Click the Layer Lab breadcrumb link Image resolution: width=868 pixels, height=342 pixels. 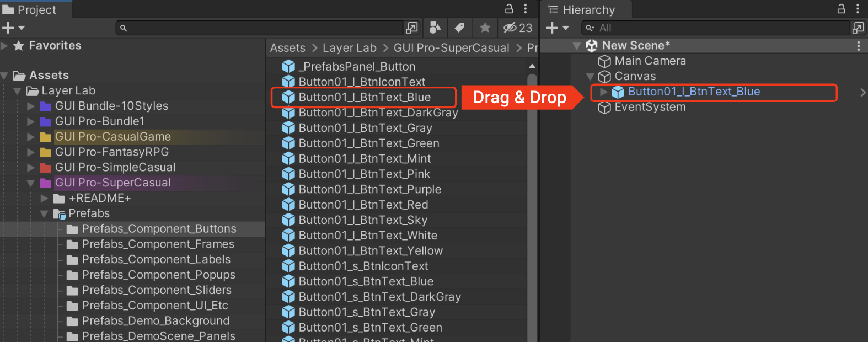point(349,48)
